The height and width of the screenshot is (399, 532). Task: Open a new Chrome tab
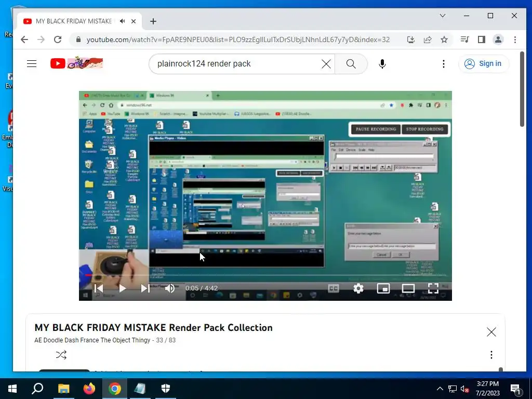tap(153, 21)
